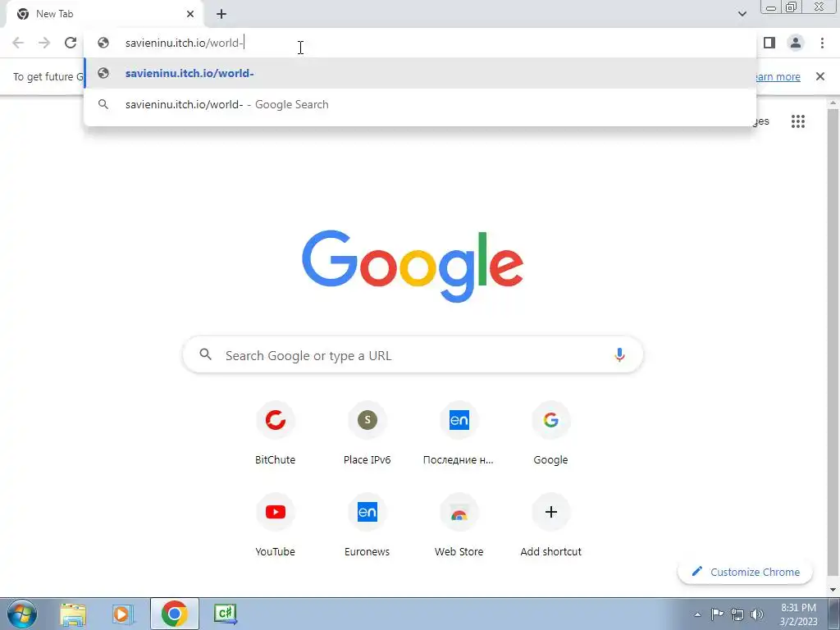Viewport: 840px width, 630px height.
Task: Show hidden tray icons arrow
Action: coord(697,614)
